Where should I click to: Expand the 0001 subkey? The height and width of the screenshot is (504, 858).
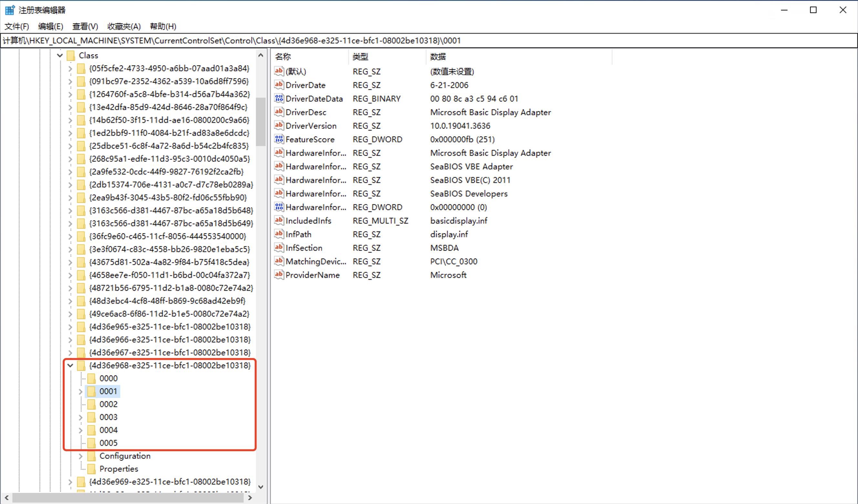coord(80,392)
